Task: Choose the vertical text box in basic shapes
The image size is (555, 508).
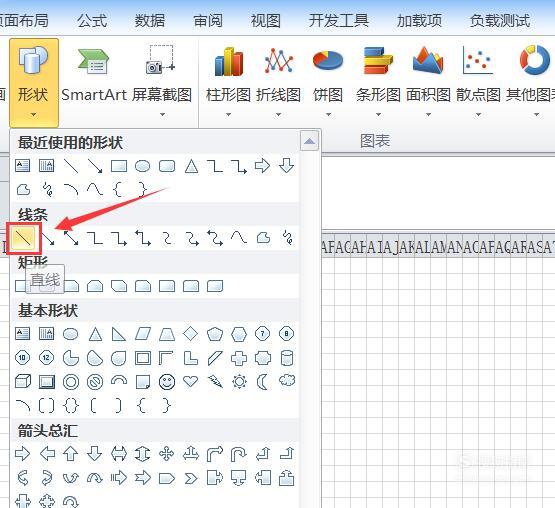Action: (x=47, y=333)
